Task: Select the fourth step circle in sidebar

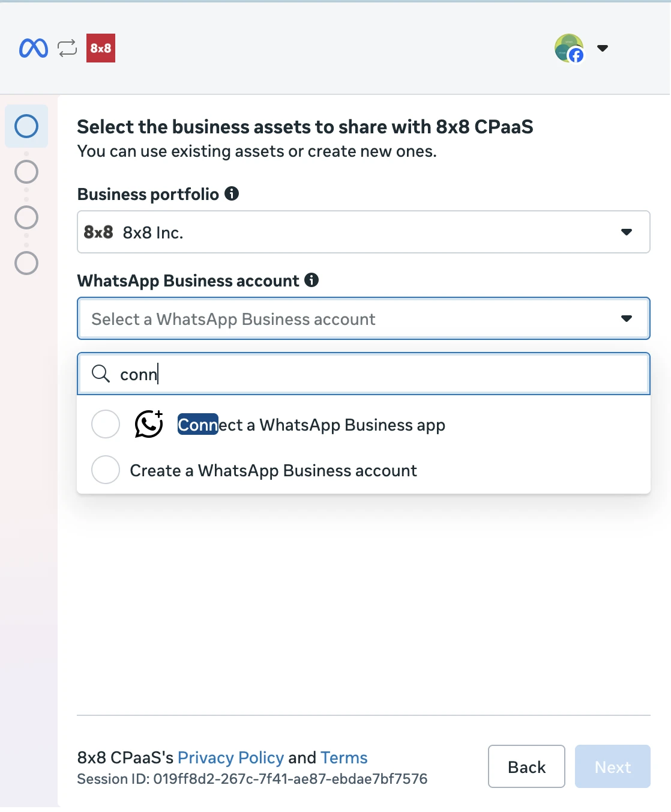Action: (26, 263)
